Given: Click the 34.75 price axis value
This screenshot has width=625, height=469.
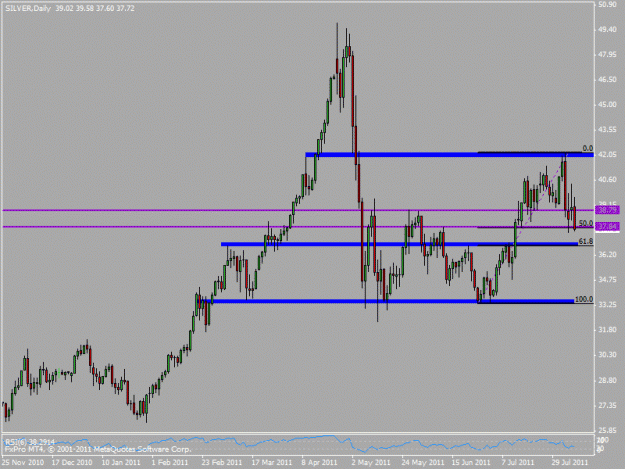Looking at the screenshot, I should (x=607, y=280).
